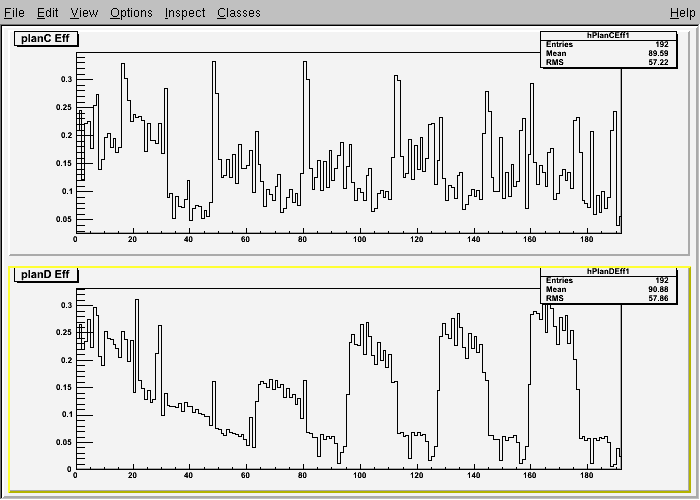Click y-axis label 0.25 in planD plot
This screenshot has height=500, width=700.
[64, 332]
